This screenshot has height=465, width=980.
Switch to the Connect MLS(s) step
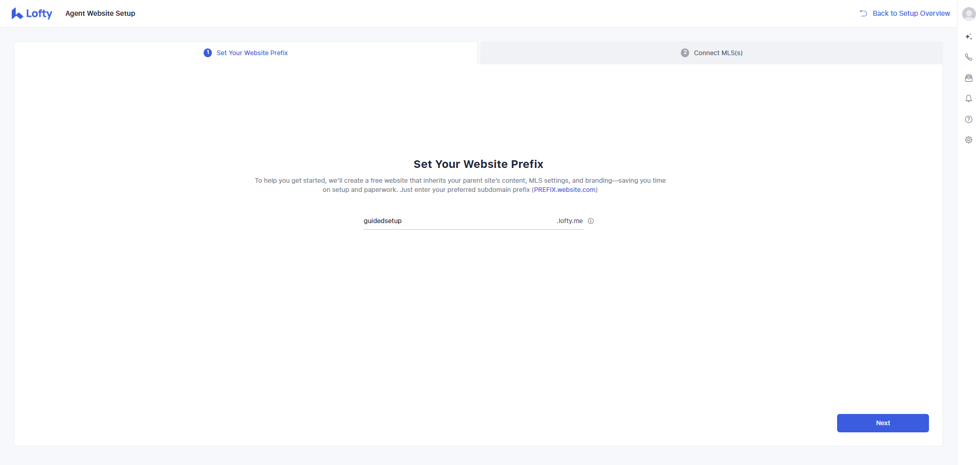click(718, 53)
